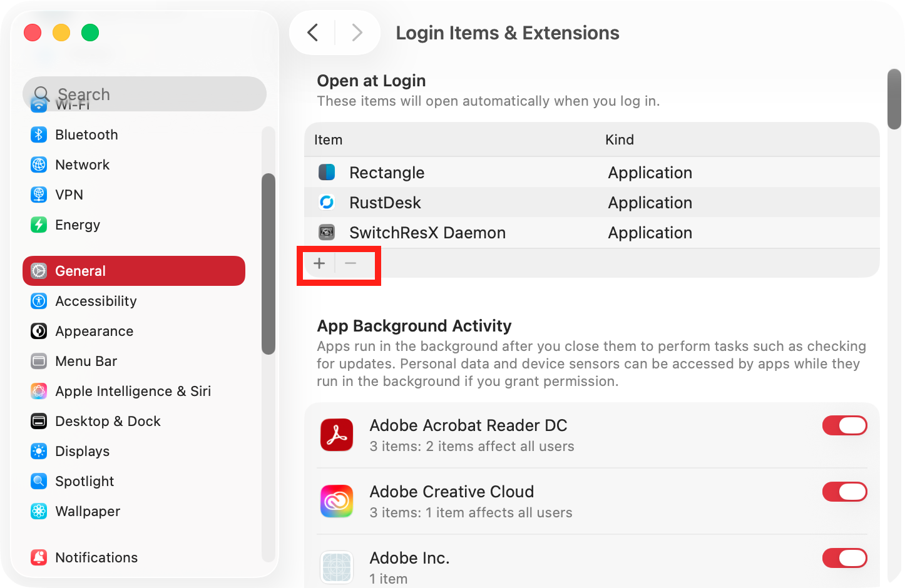Click '3 items: 1 item affects all users'
905x588 pixels.
coord(471,512)
